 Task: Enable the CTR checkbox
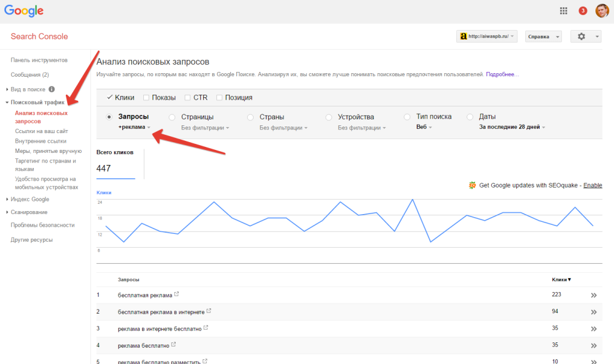click(x=188, y=98)
